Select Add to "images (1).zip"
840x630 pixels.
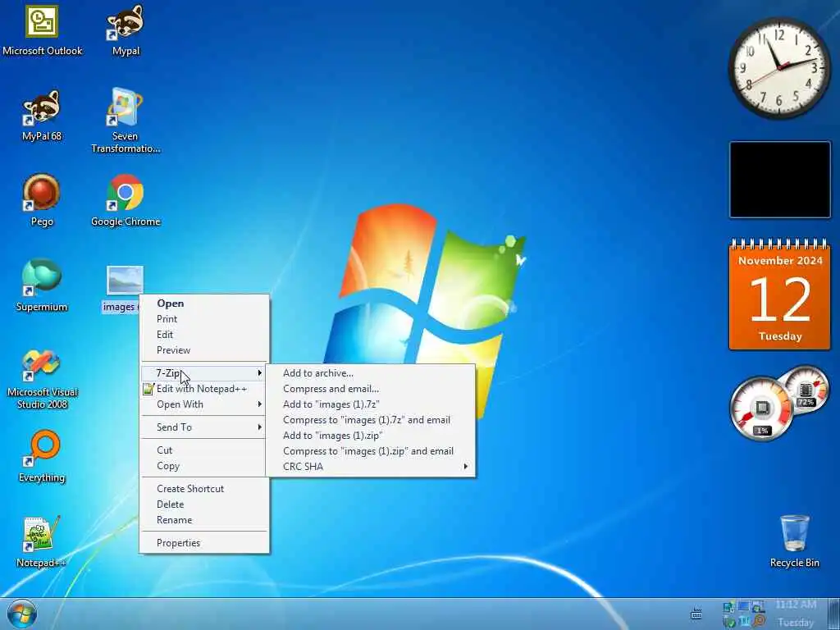tap(370, 435)
